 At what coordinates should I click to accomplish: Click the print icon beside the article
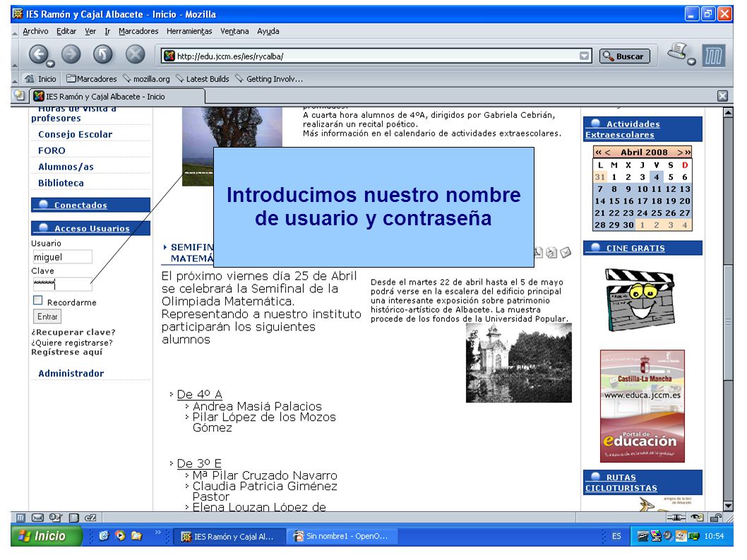click(551, 253)
